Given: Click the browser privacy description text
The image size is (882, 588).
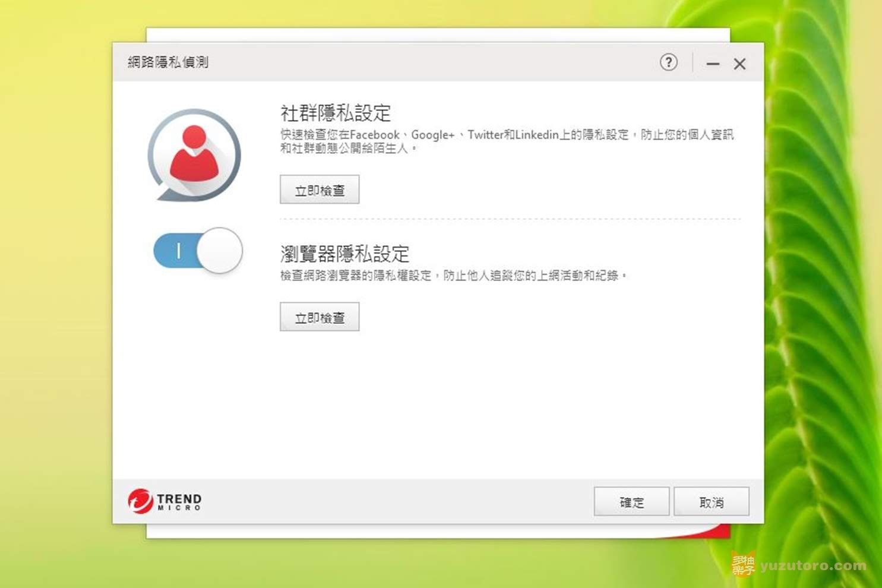Looking at the screenshot, I should (454, 276).
